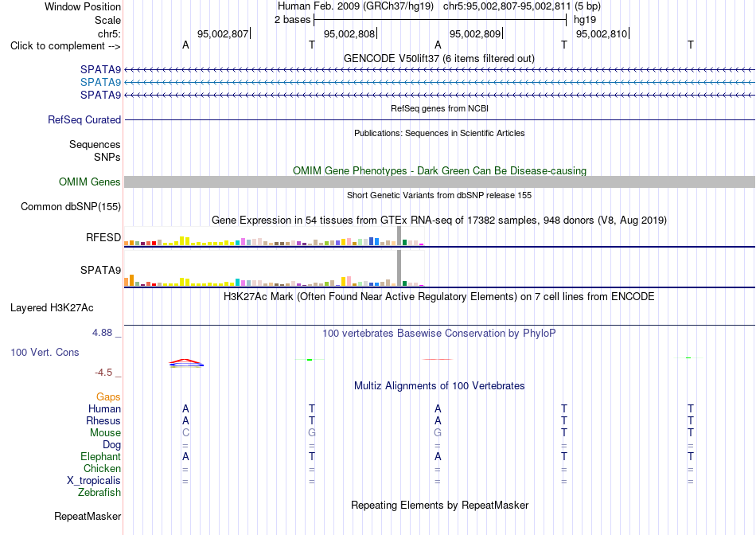
Task: Click the red-blue PhyloP conservation peak
Action: (186, 363)
